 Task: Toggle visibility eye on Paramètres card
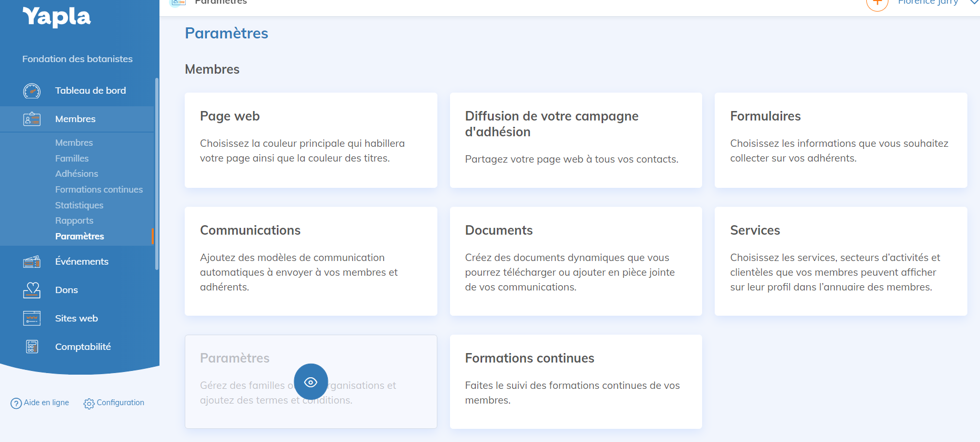tap(311, 382)
